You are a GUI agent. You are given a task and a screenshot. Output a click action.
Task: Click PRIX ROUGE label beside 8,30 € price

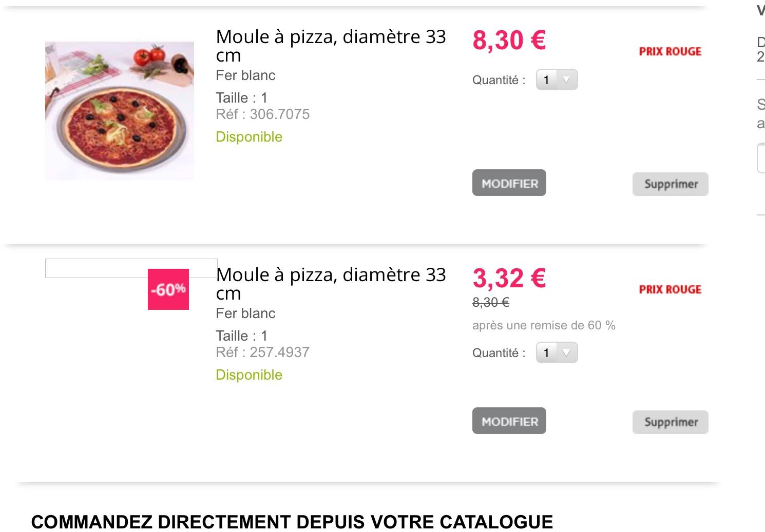tap(670, 51)
